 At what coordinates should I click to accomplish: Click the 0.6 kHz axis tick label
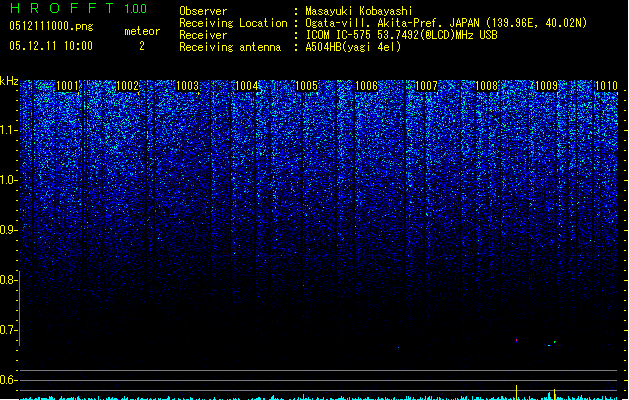pyautogui.click(x=8, y=380)
